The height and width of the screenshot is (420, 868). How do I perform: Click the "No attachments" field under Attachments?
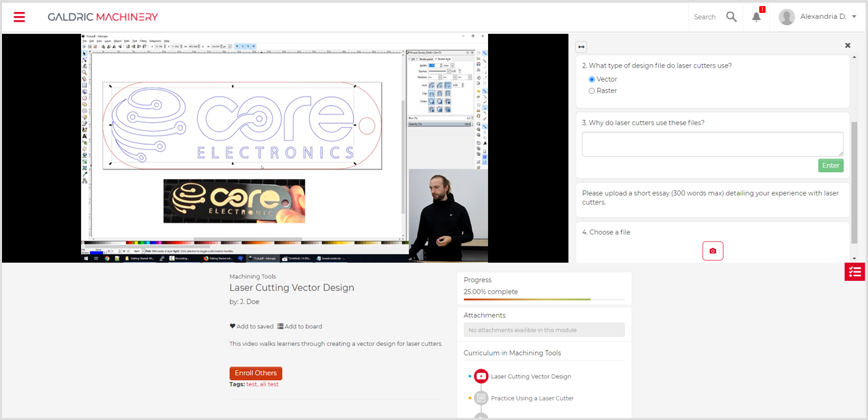click(x=544, y=330)
